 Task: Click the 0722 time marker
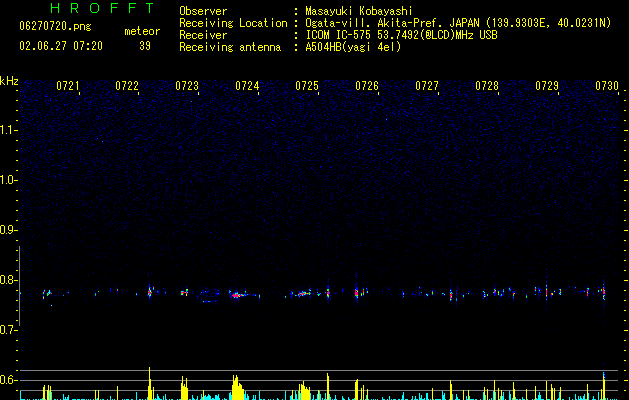[127, 86]
